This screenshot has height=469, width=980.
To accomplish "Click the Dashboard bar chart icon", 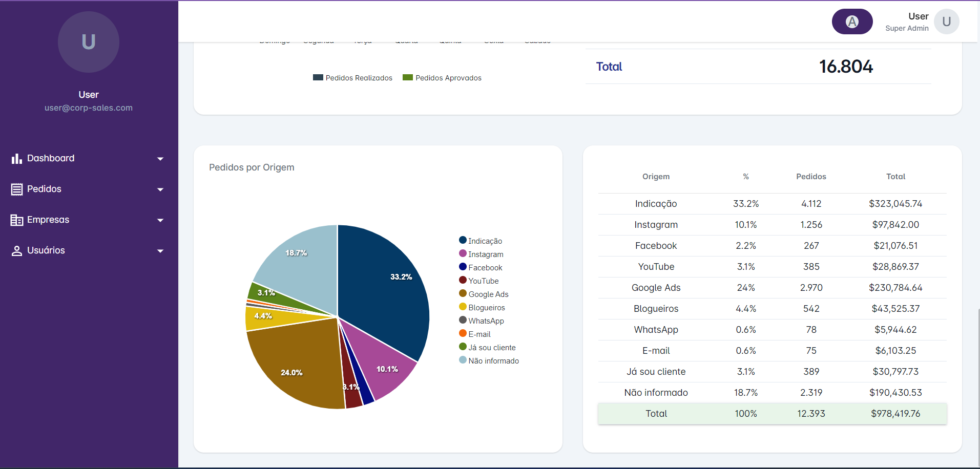I will [17, 159].
